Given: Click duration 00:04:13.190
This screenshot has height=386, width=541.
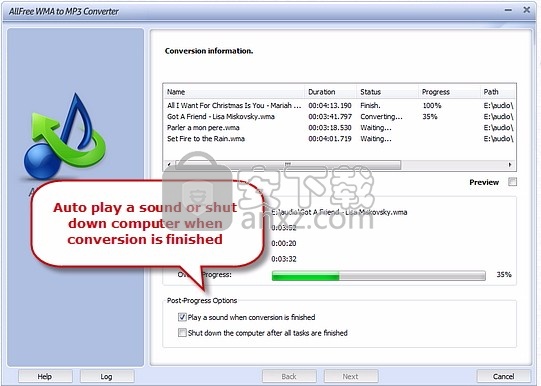Looking at the screenshot, I should click(x=330, y=105).
